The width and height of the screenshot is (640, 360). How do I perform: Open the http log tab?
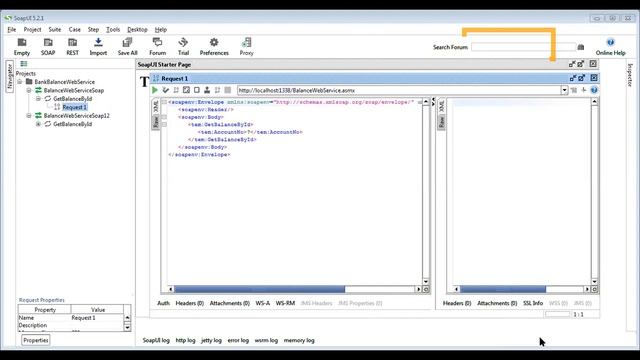click(185, 340)
